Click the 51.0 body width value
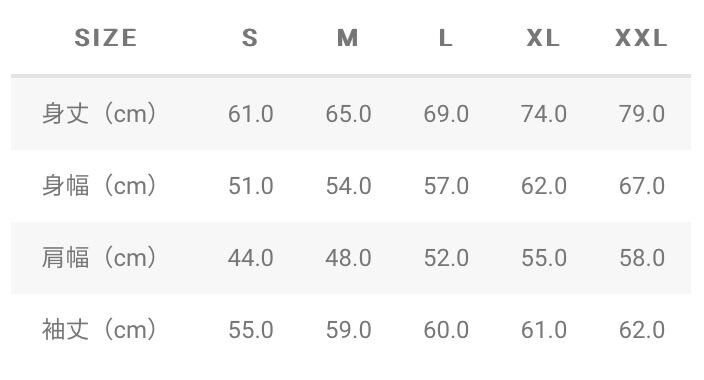The width and height of the screenshot is (704, 380). point(251,186)
